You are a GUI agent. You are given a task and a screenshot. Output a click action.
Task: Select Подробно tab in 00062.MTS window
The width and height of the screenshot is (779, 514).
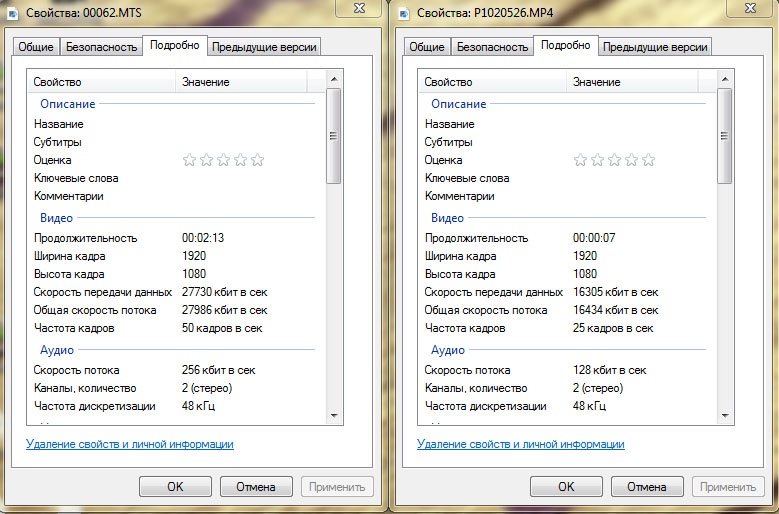coord(175,45)
